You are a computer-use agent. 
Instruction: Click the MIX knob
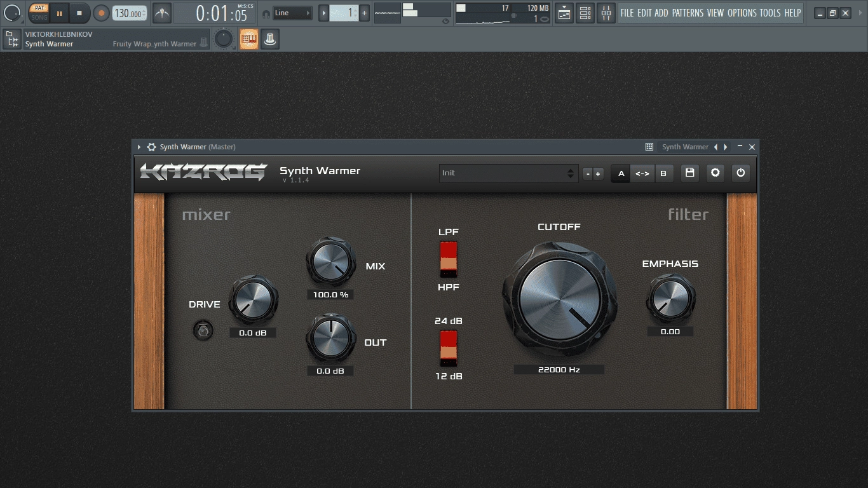tap(331, 261)
